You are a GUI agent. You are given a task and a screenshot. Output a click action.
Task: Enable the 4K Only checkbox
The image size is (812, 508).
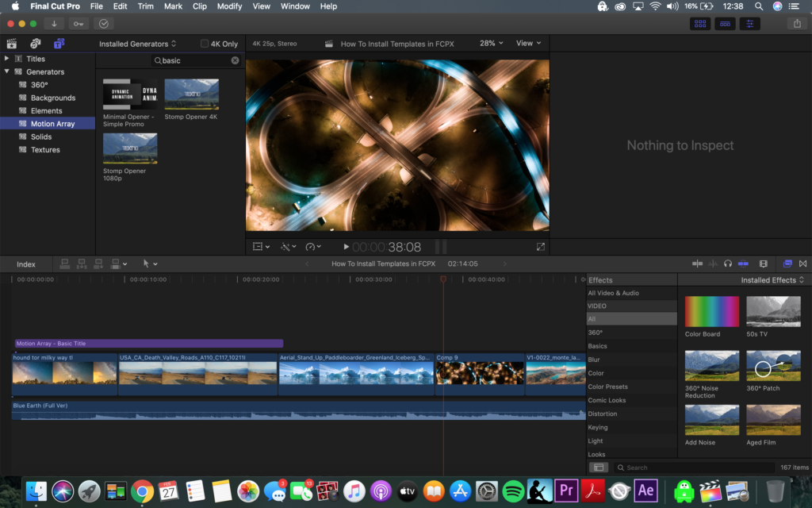[x=205, y=44]
